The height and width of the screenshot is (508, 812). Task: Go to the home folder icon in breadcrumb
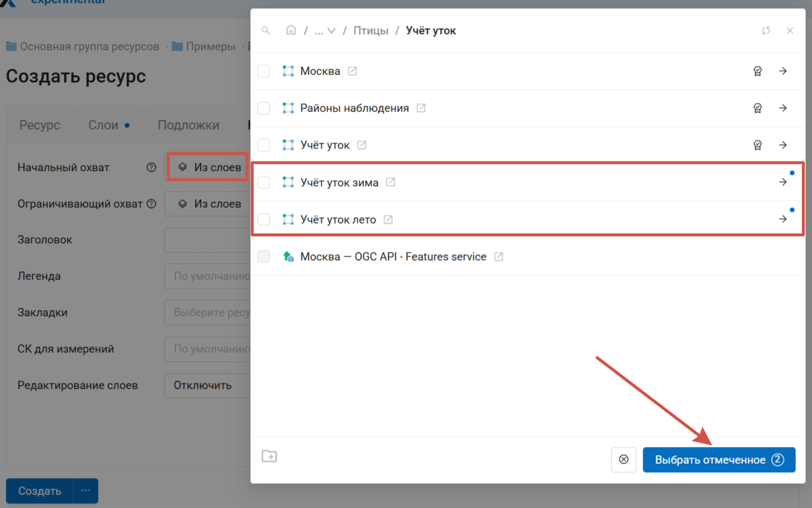(x=291, y=31)
